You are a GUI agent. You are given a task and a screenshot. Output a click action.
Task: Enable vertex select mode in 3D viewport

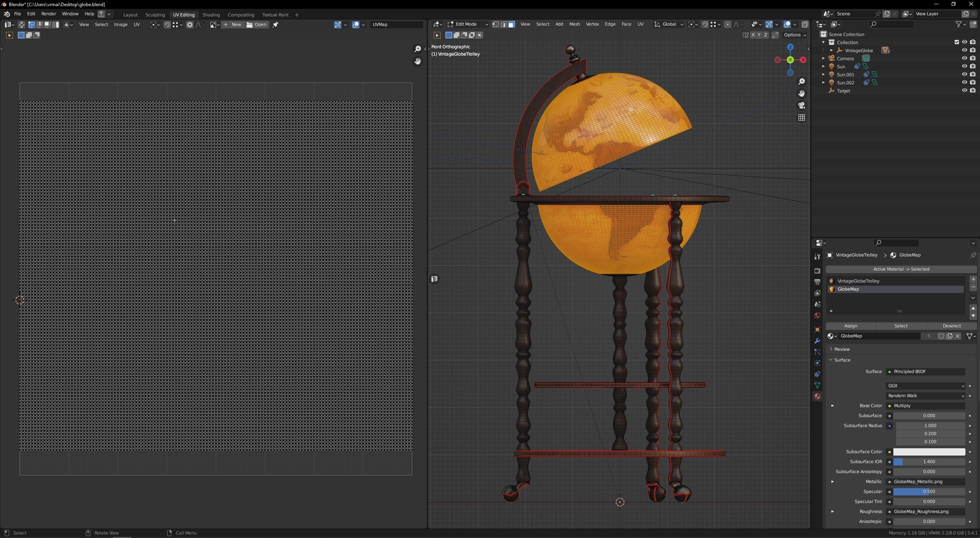click(x=495, y=24)
